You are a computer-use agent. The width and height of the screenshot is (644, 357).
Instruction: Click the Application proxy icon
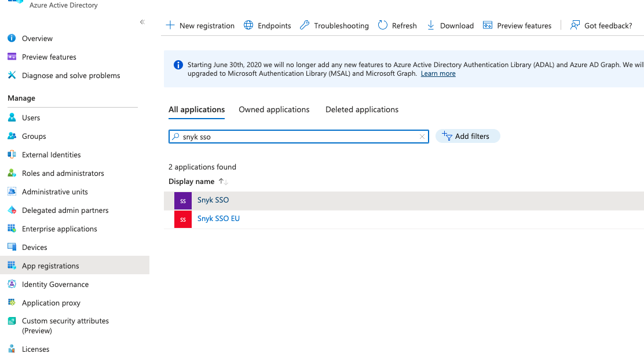click(12, 303)
